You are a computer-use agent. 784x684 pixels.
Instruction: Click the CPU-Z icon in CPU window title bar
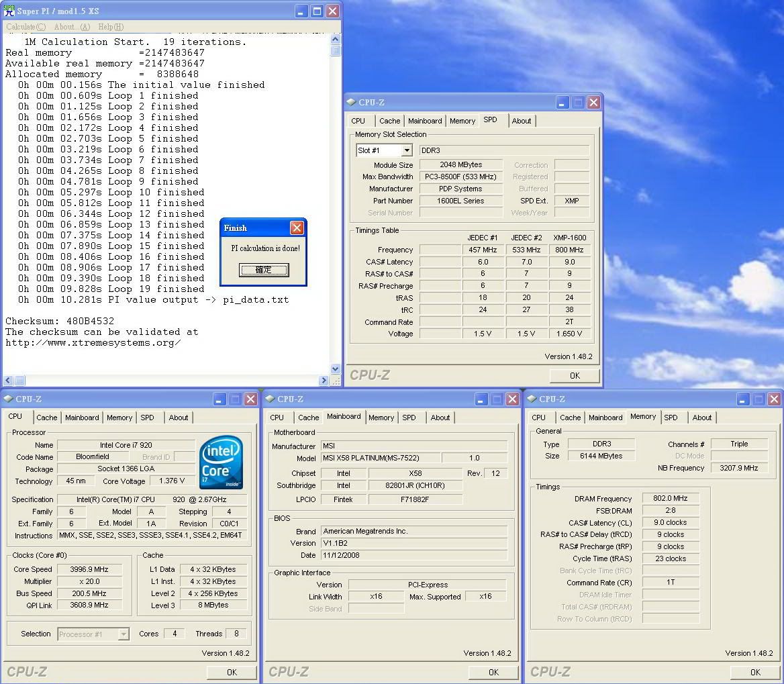(8, 399)
